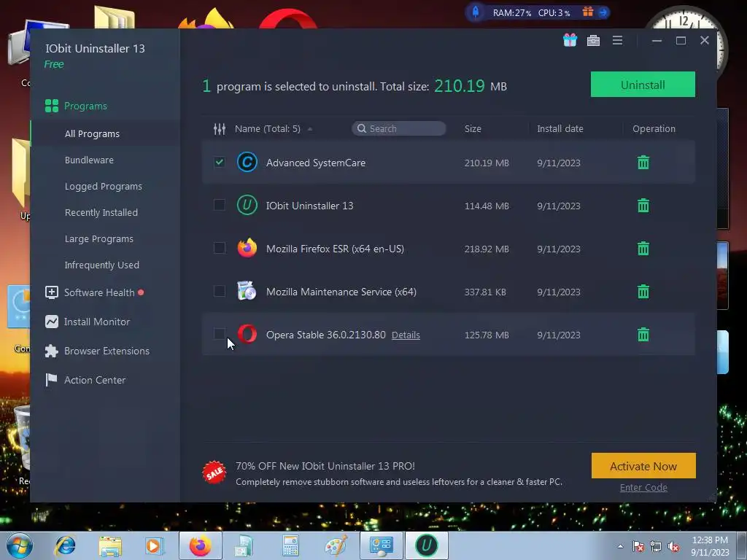Click the Mozilla Maintenance Service icon

247,291
